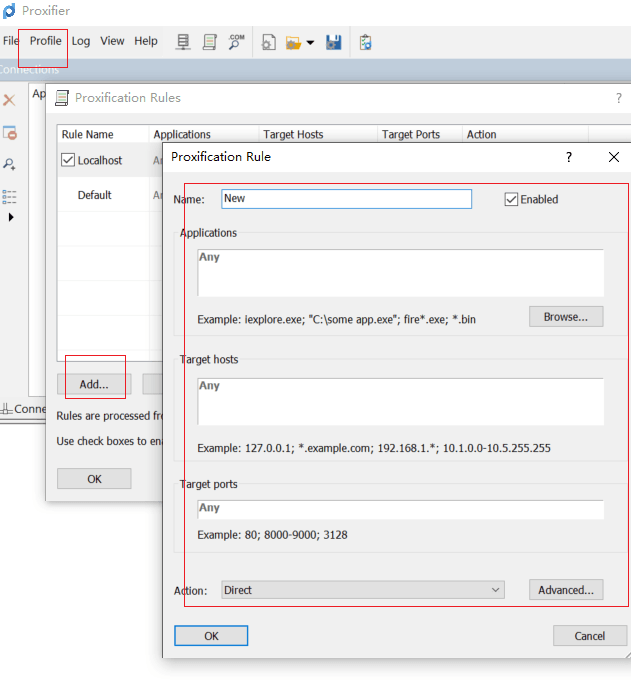The width and height of the screenshot is (631, 680).
Task: Click the Action column header
Action: pyautogui.click(x=525, y=134)
